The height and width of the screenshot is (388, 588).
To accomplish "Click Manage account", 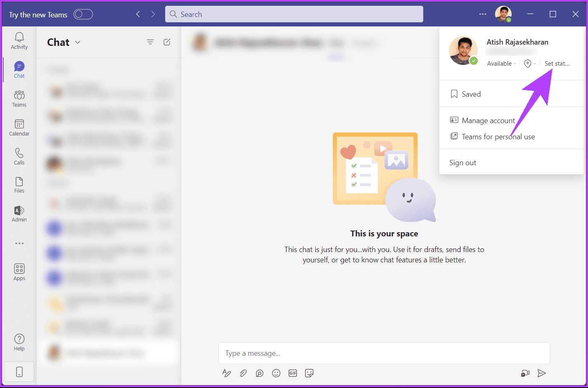I will point(488,120).
